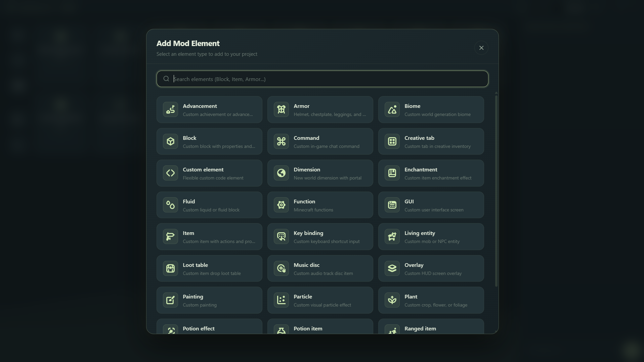644x362 pixels.
Task: Choose the 'Ranged item' title text
Action: pos(420,329)
